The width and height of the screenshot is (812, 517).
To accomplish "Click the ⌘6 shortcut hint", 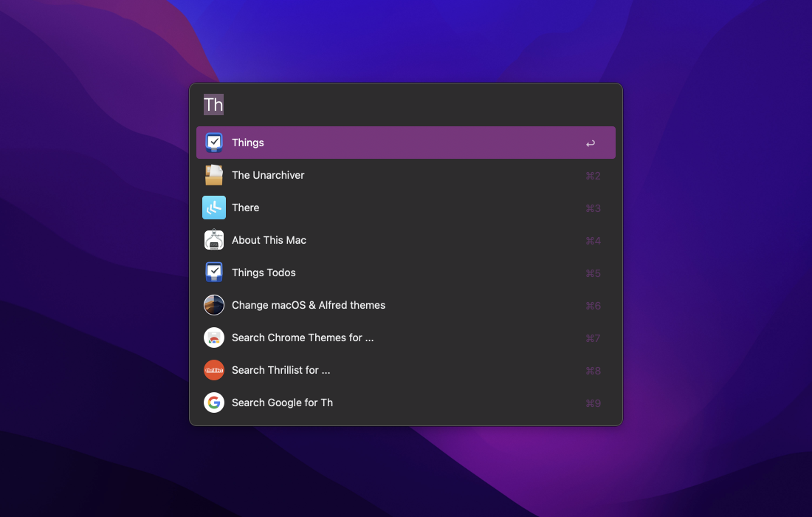I will click(x=593, y=307).
